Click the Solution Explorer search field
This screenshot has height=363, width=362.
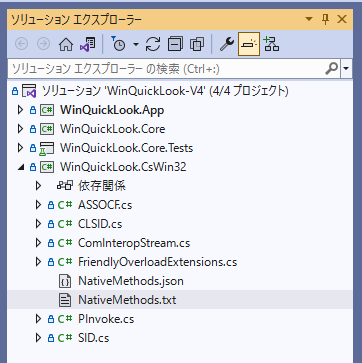click(166, 69)
